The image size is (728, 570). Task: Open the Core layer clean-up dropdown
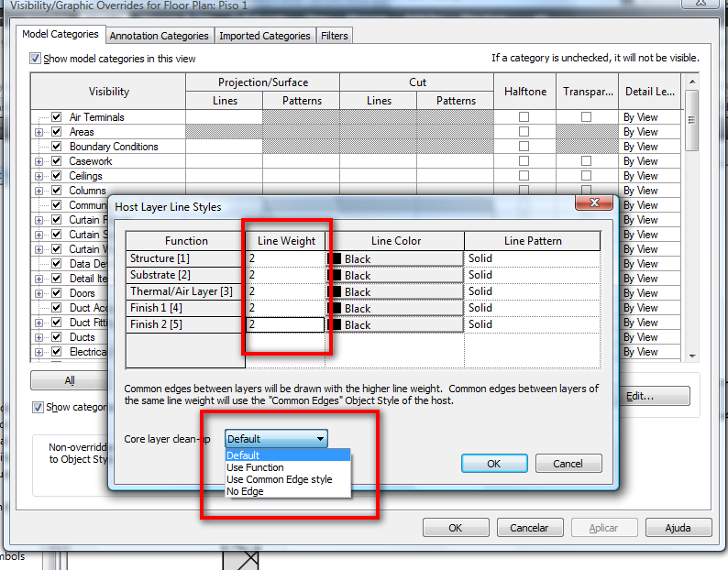pyautogui.click(x=276, y=439)
